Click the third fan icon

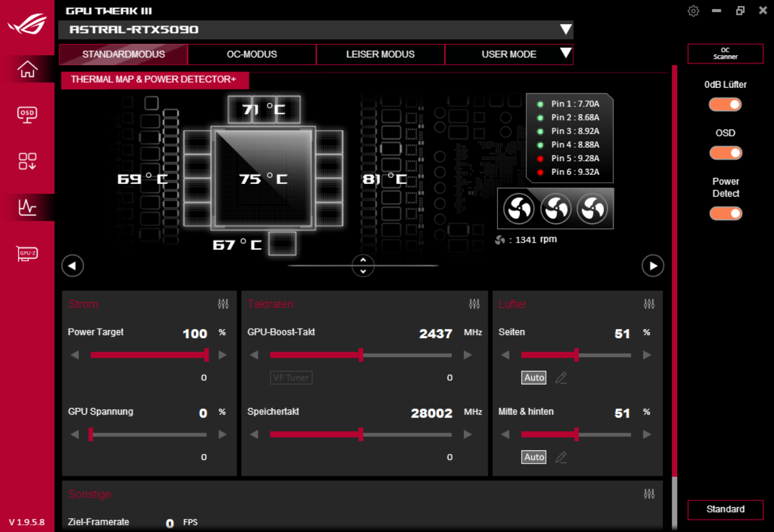coord(592,209)
